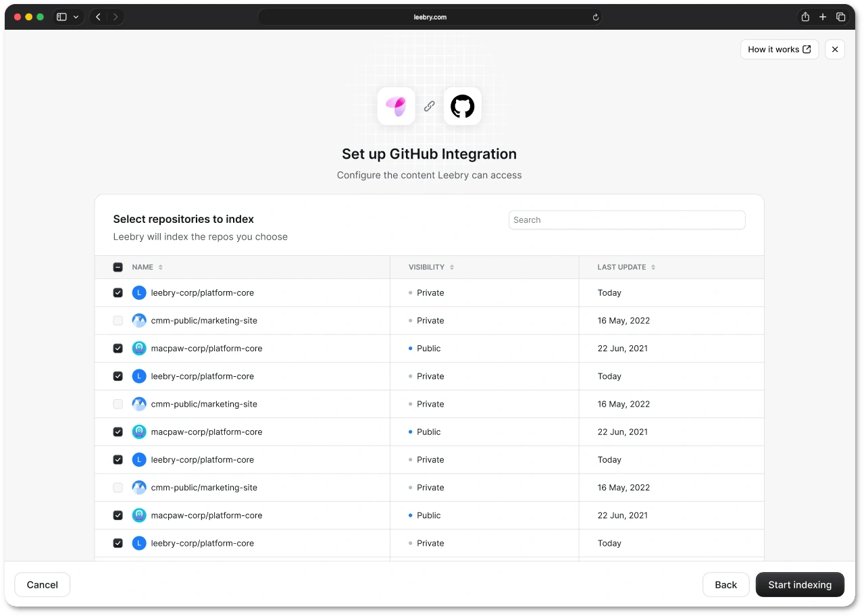Click the fourth leebry-corp blue L avatar
The height and width of the screenshot is (616, 864).
[139, 543]
